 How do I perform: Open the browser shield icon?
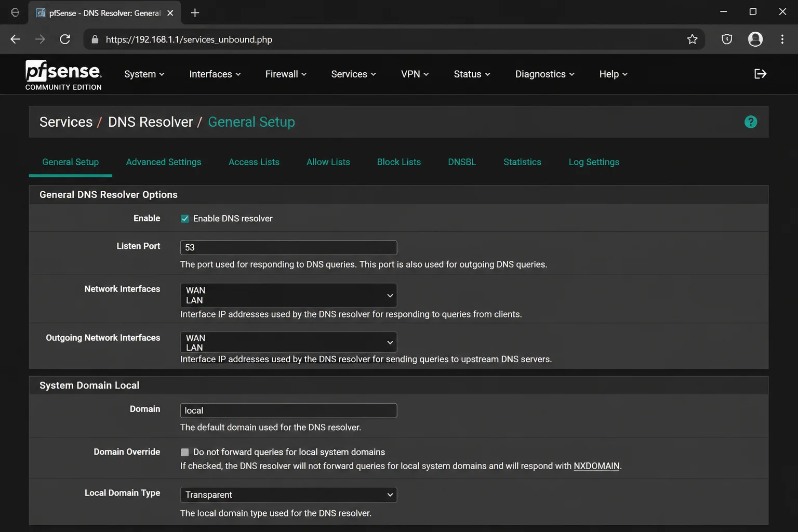pyautogui.click(x=727, y=39)
